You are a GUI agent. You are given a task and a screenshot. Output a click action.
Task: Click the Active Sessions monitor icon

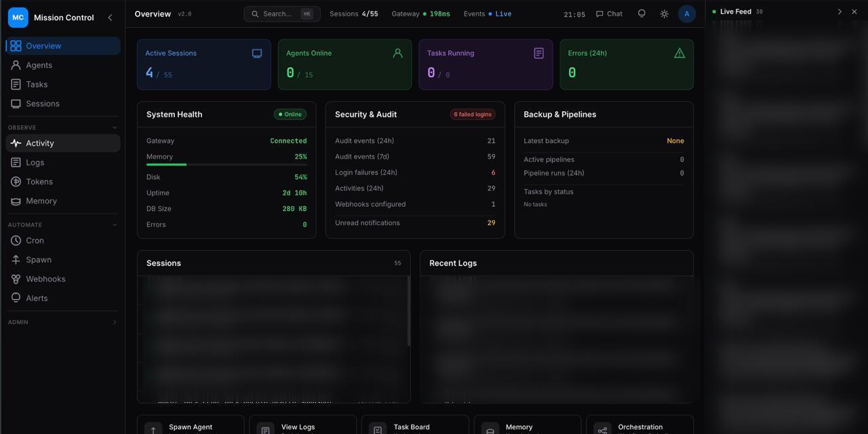click(257, 54)
